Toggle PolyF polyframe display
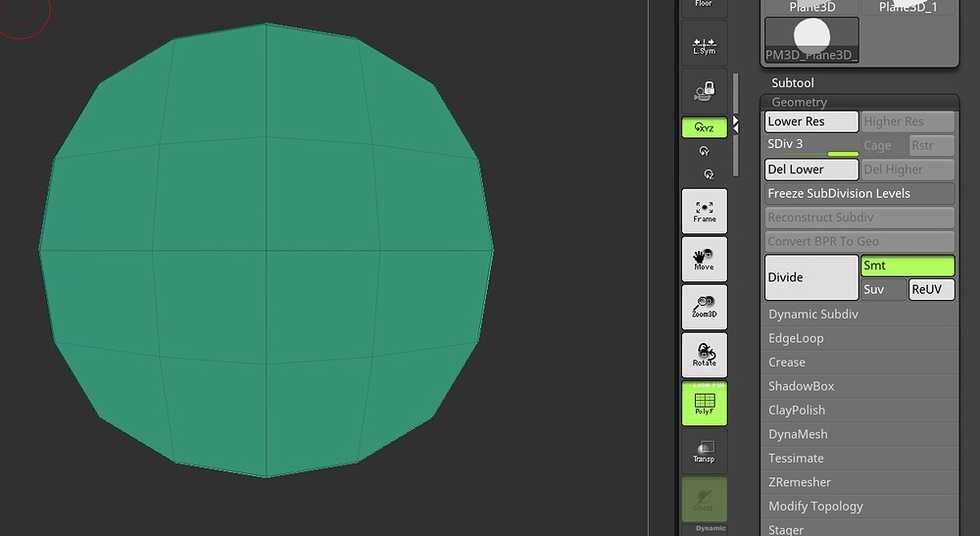The width and height of the screenshot is (980, 536). pos(705,403)
